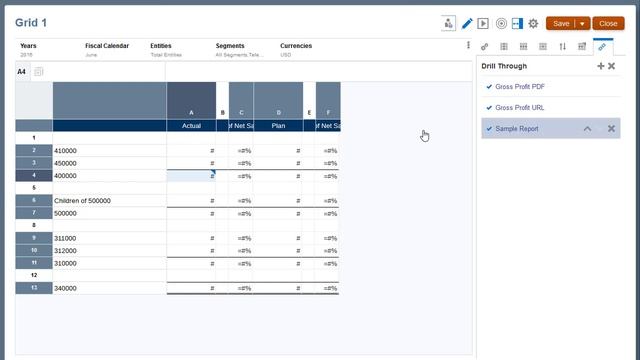The height and width of the screenshot is (360, 640).
Task: Select column A header
Action: coord(191,100)
